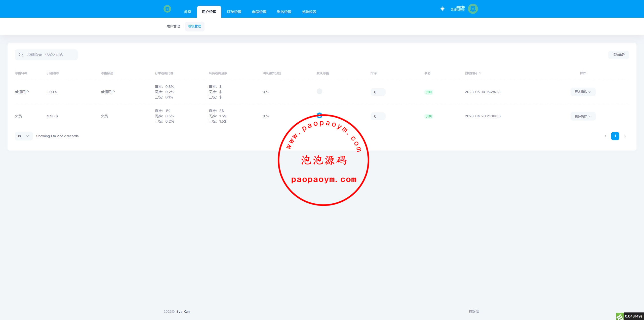Screen dimensions: 644x320
Task: Switch to 用户管理 sub-tab
Action: [173, 26]
